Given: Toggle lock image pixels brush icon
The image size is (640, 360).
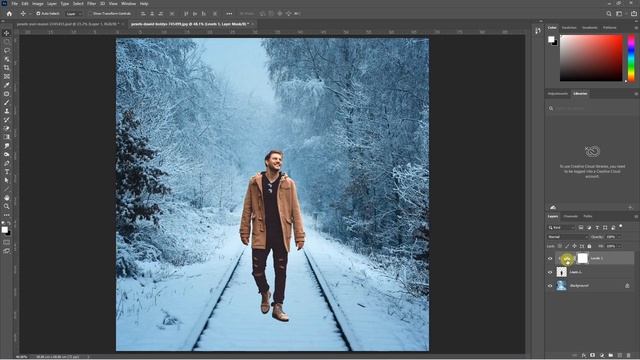Looking at the screenshot, I should click(567, 246).
